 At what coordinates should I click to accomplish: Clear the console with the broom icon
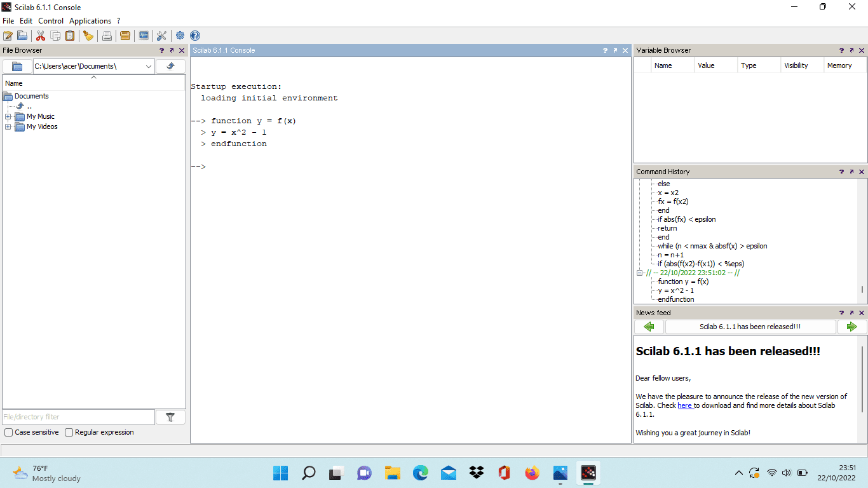(x=88, y=36)
